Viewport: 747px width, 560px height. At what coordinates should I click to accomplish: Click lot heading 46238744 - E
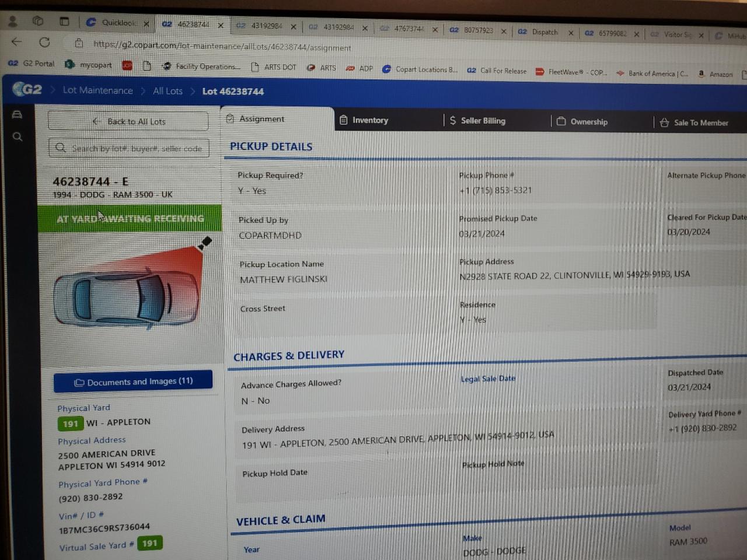90,181
